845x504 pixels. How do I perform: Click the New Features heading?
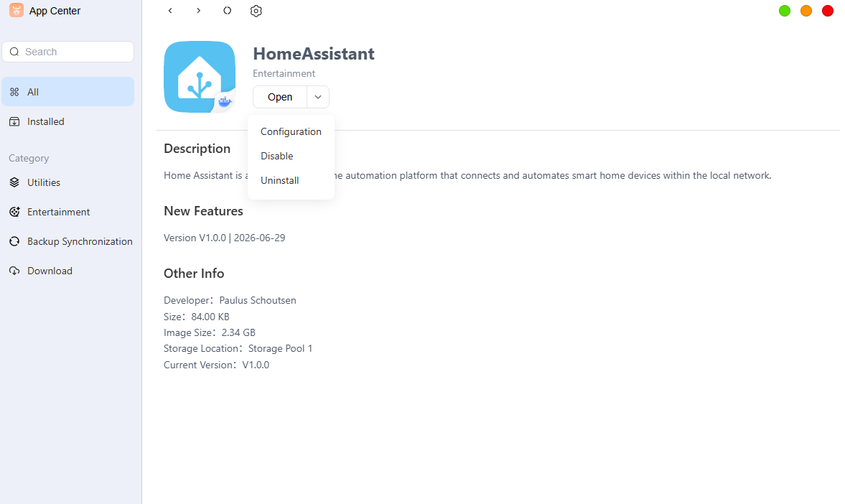click(x=203, y=211)
